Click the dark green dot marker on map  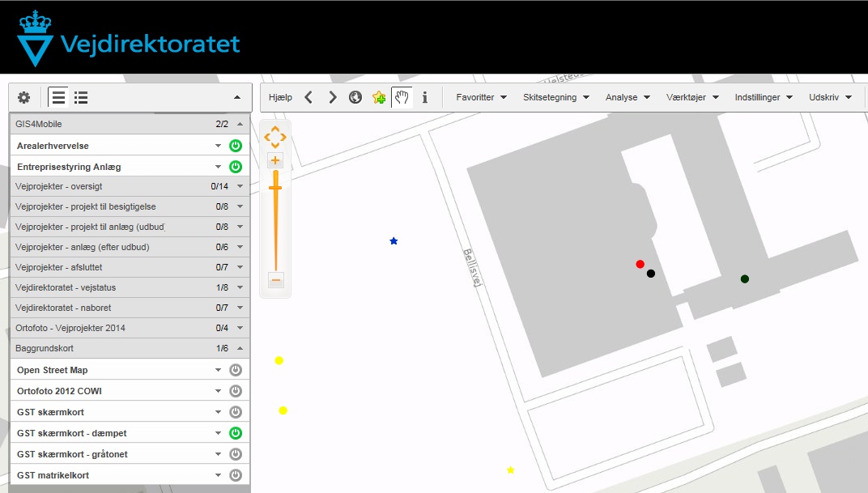pyautogui.click(x=745, y=278)
